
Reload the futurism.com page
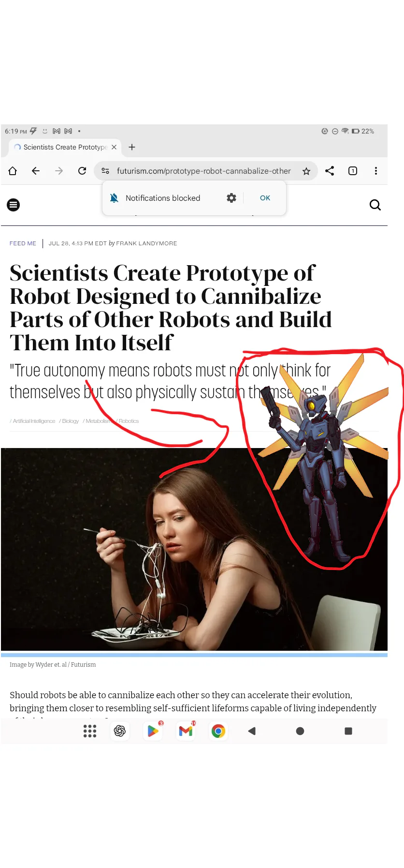[x=82, y=171]
